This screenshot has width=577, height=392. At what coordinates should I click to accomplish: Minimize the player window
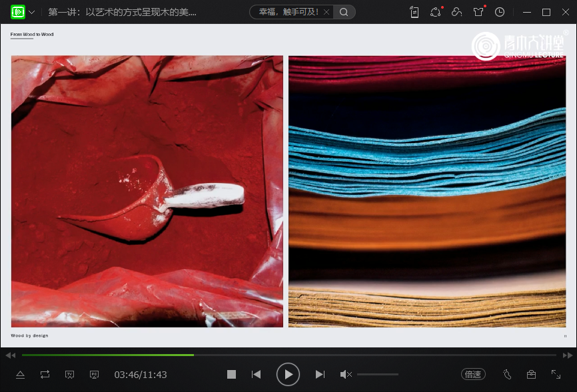[527, 12]
